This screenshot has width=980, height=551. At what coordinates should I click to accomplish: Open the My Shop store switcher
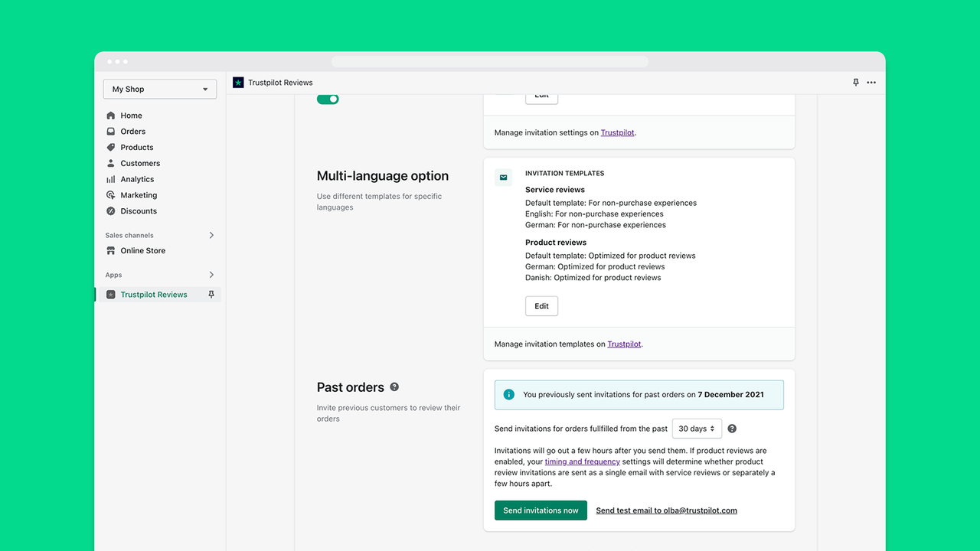coord(159,89)
